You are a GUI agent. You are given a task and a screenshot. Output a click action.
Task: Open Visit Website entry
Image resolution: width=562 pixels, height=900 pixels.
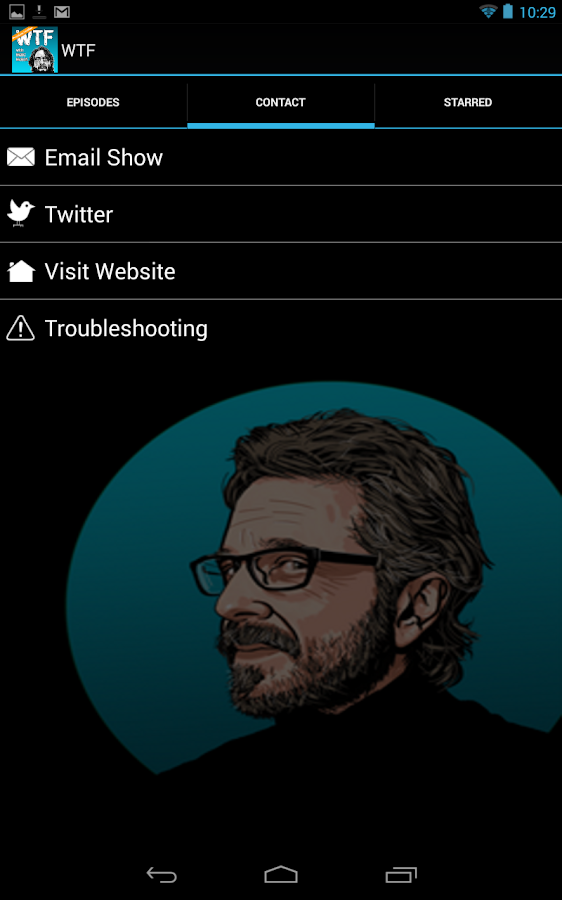point(281,271)
